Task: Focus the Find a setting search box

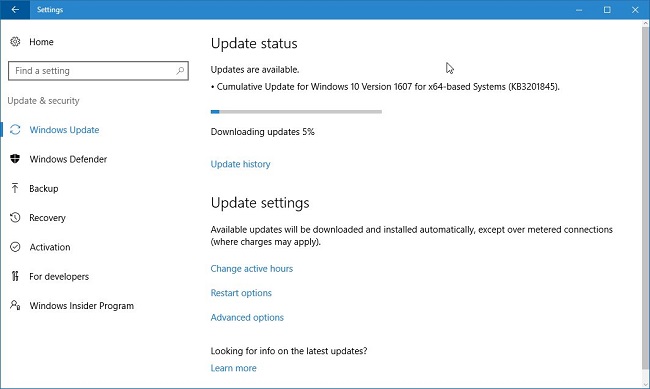Action: 98,71
